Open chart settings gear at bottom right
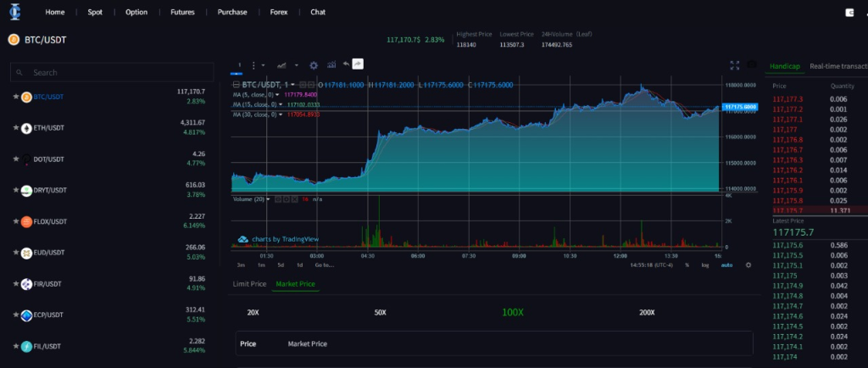The image size is (868, 368). pos(748,265)
